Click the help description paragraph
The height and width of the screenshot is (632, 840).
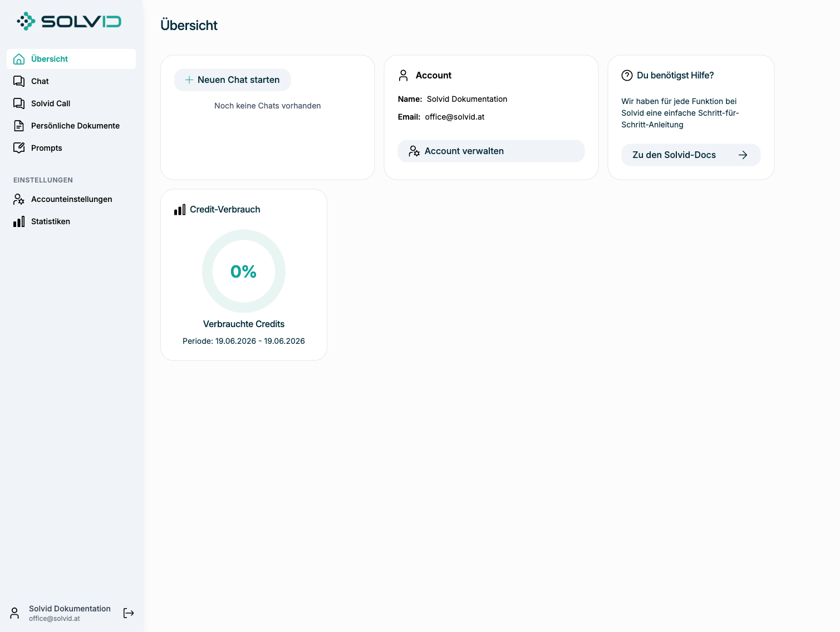pos(680,113)
